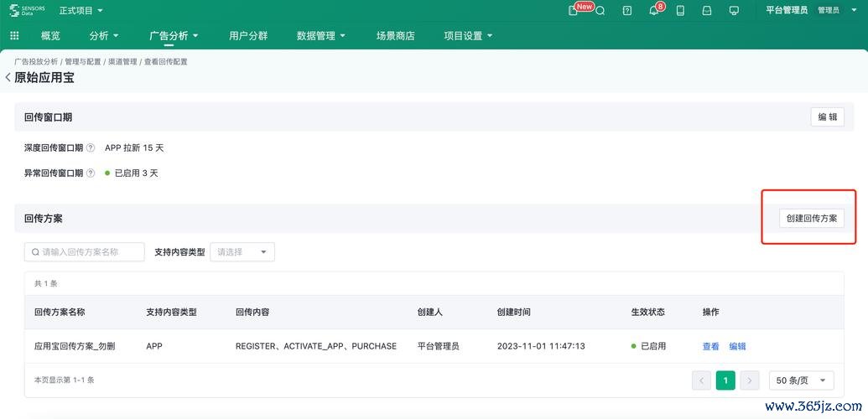Open the 平台管理员 account dropdown arrow

point(853,11)
